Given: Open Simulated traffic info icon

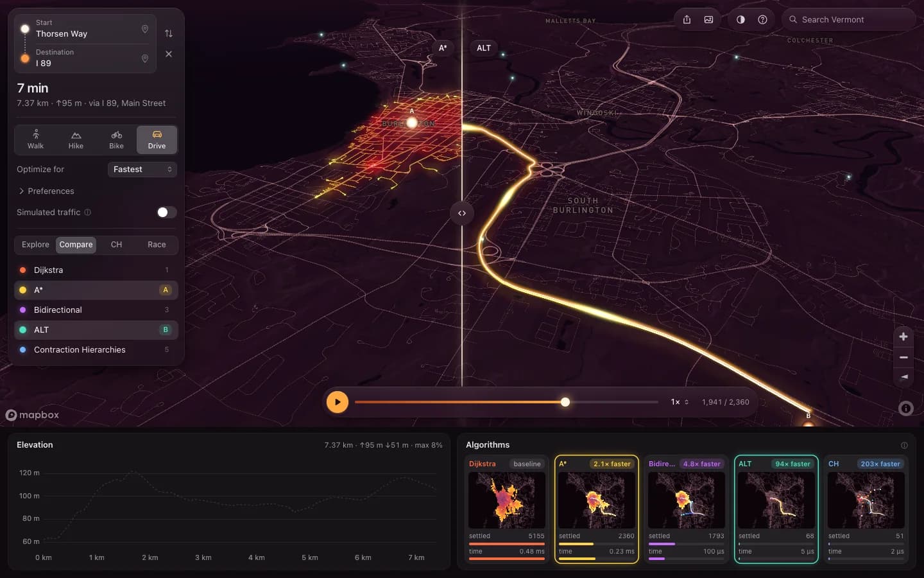Looking at the screenshot, I should pos(88,213).
